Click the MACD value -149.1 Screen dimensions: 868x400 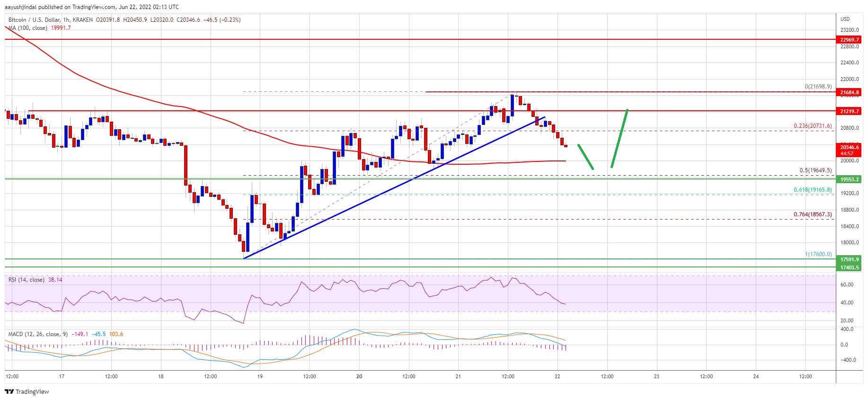[80, 334]
